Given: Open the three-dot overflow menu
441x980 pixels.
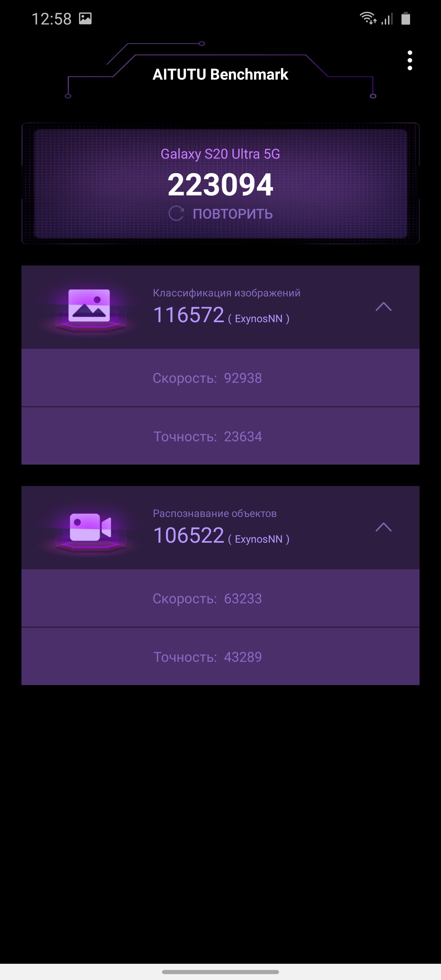Looking at the screenshot, I should (409, 61).
